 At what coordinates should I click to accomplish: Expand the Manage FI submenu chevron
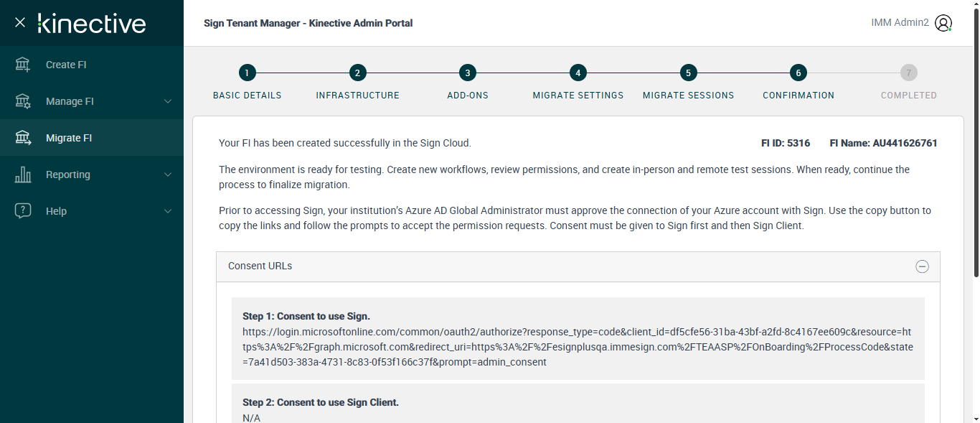(x=168, y=101)
